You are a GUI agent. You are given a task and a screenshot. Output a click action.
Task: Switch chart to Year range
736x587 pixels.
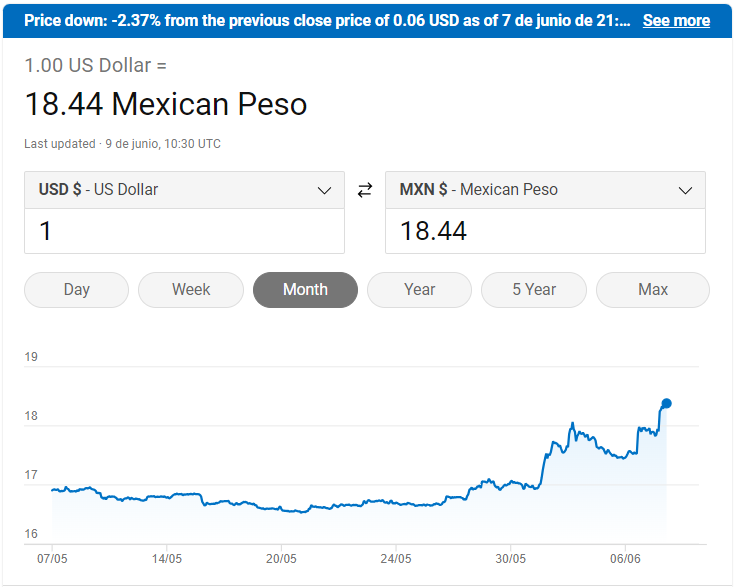419,290
